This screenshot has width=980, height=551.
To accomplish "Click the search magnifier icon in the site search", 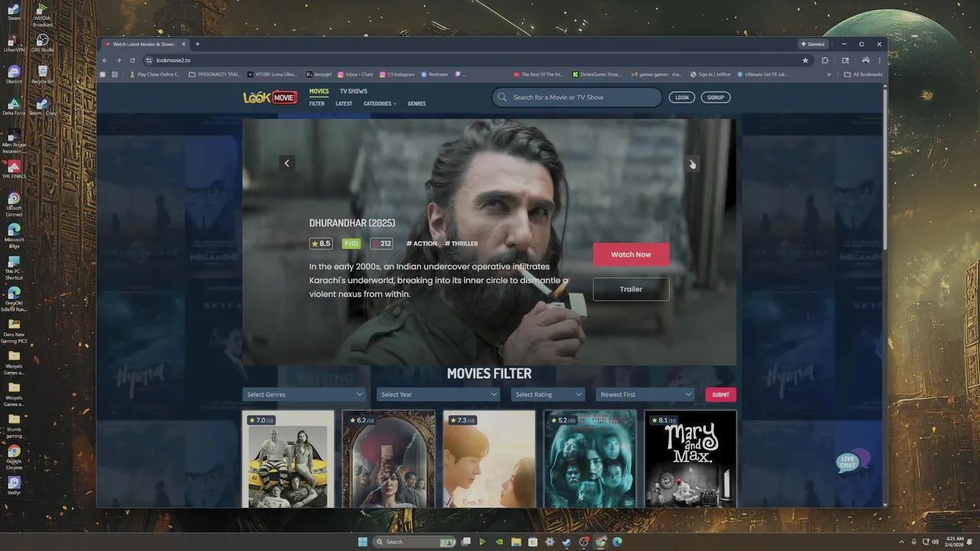I will point(502,97).
